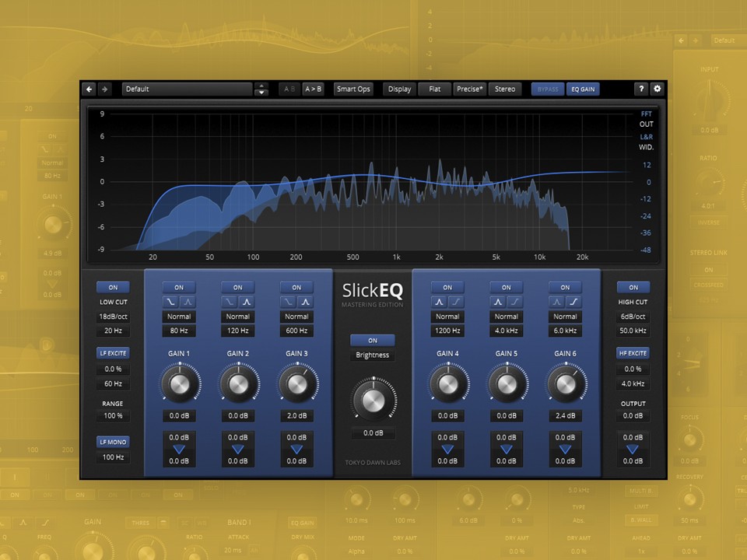Click the undo back arrow icon

point(89,89)
